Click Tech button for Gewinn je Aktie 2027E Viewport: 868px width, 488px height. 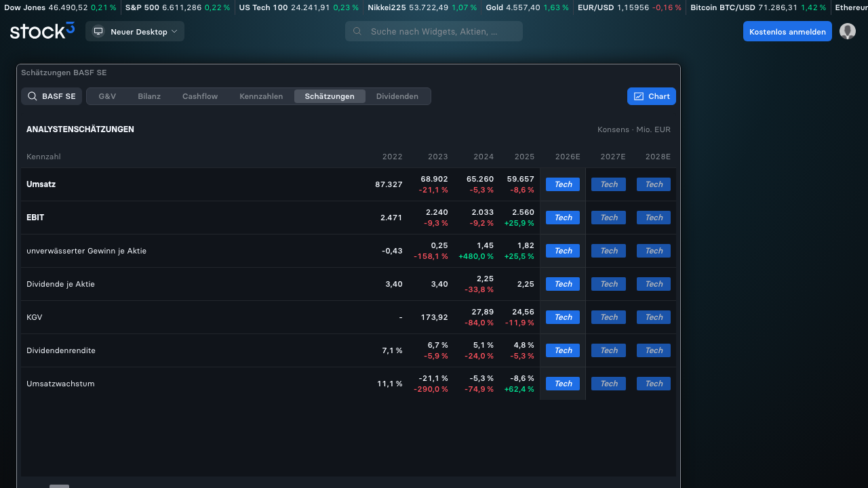608,251
